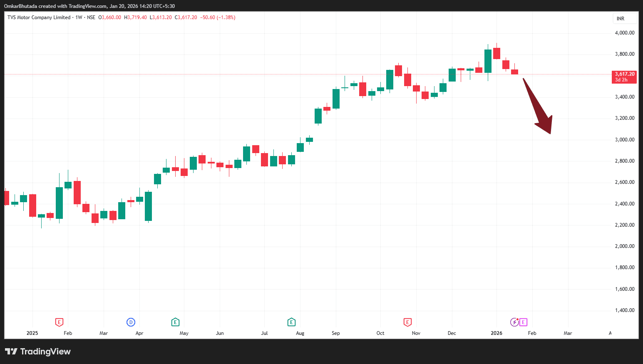The image size is (643, 364).
Task: Click the Jul label on time axis
Action: (264, 333)
